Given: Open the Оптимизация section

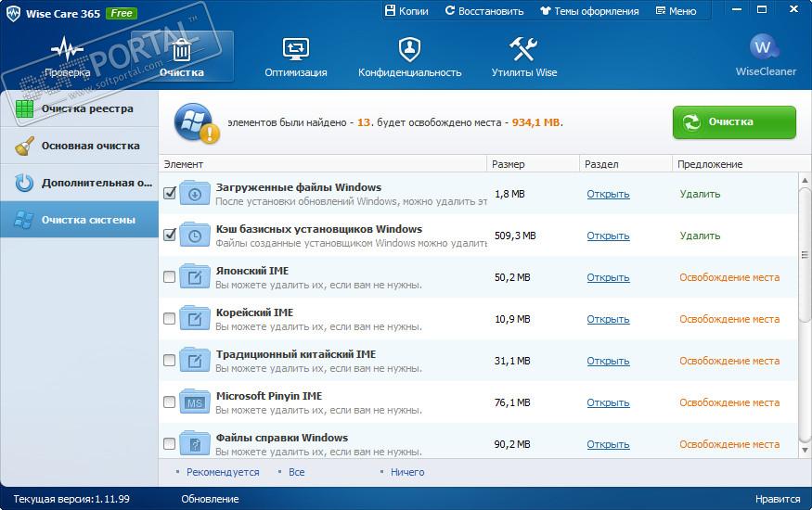Looking at the screenshot, I should coord(296,57).
